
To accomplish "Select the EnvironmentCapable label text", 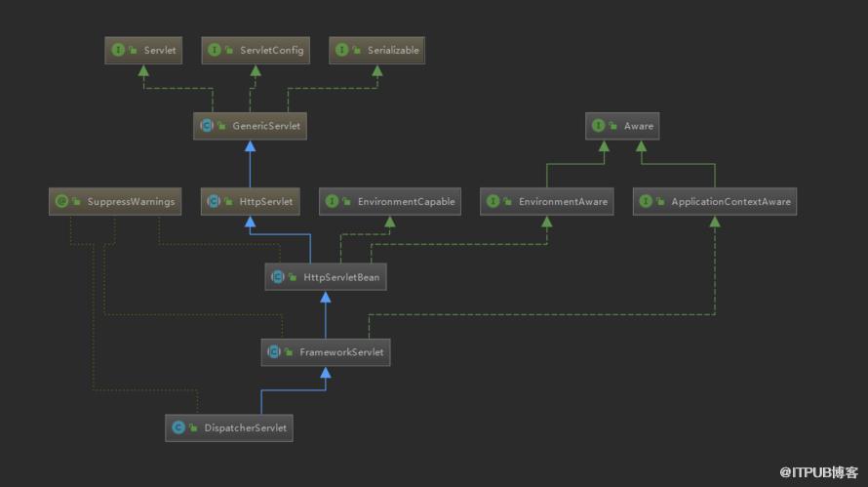I will [407, 202].
